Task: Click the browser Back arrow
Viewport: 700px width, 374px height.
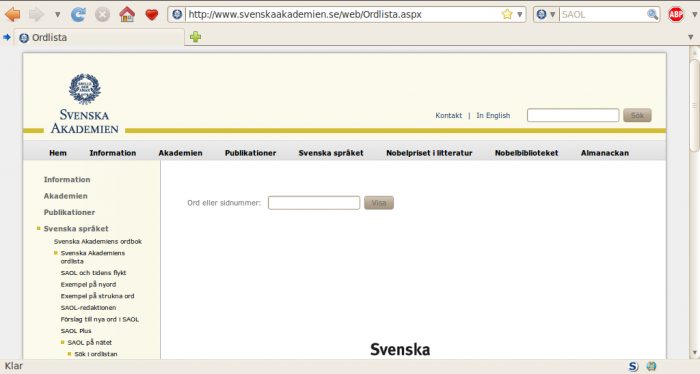Action: click(x=12, y=14)
